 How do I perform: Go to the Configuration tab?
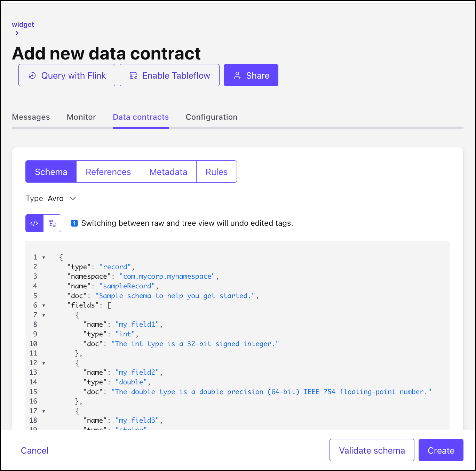tap(212, 117)
